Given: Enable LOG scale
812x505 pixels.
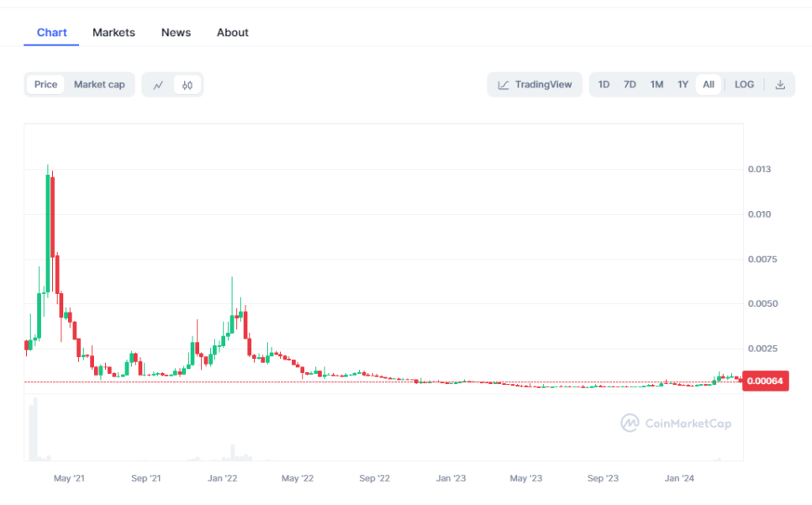Looking at the screenshot, I should coord(744,84).
